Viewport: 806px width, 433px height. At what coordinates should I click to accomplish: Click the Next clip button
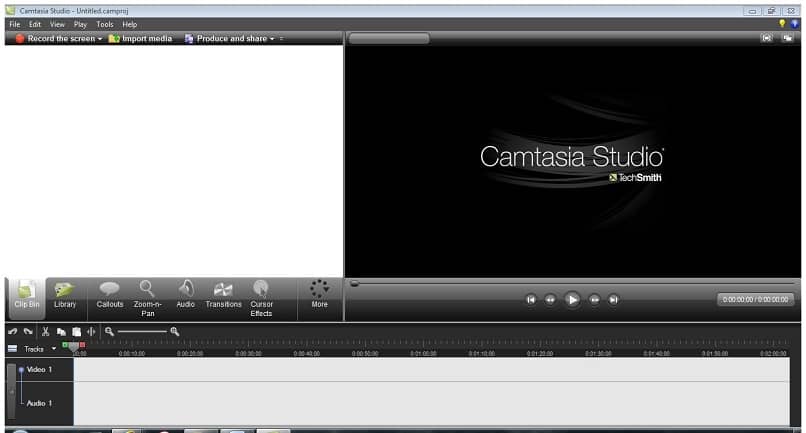pos(613,299)
